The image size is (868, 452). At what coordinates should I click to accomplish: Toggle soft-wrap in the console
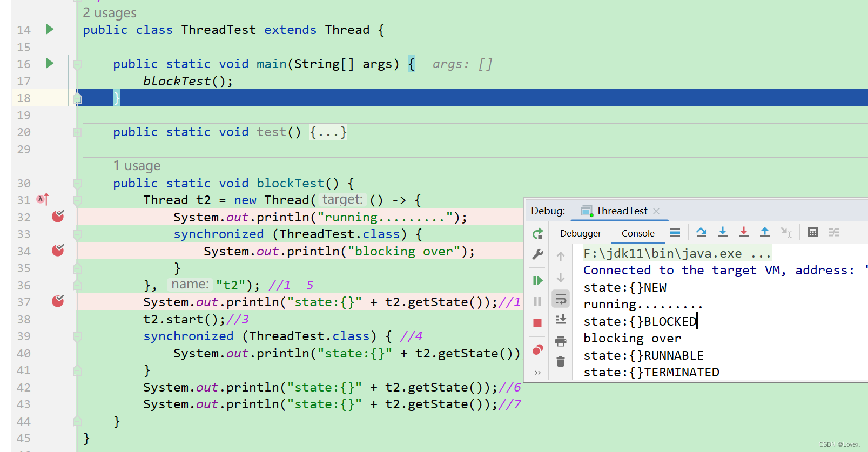pyautogui.click(x=561, y=299)
